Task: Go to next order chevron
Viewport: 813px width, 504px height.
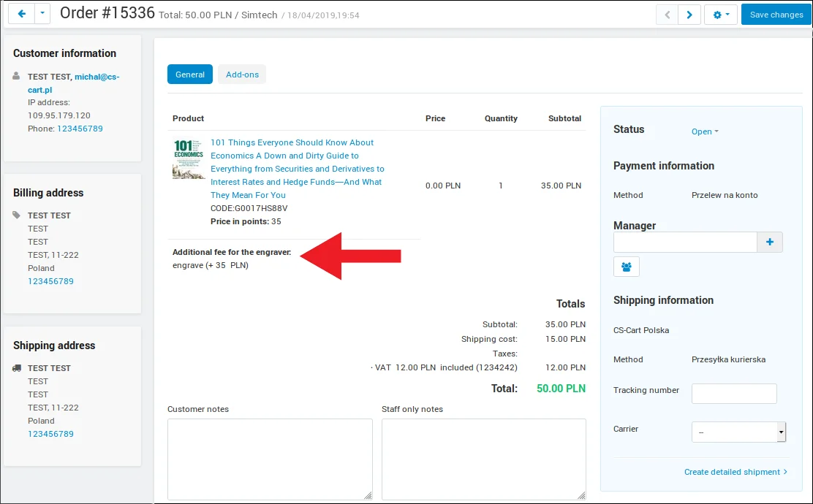Action: (x=689, y=15)
